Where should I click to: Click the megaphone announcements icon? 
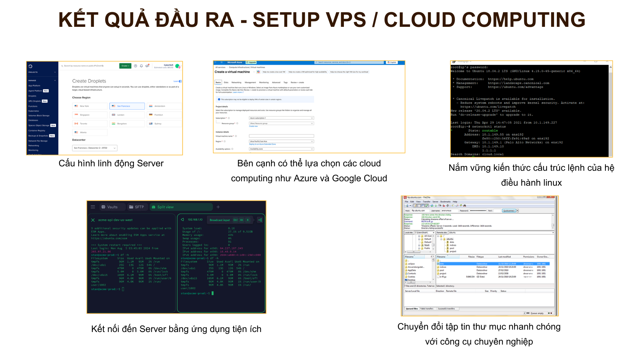coord(147,66)
